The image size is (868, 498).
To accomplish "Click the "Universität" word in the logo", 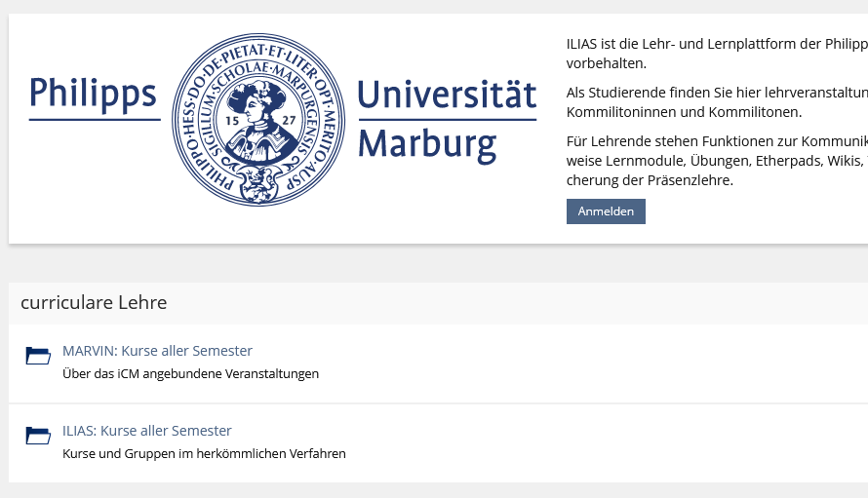I will 447,95.
